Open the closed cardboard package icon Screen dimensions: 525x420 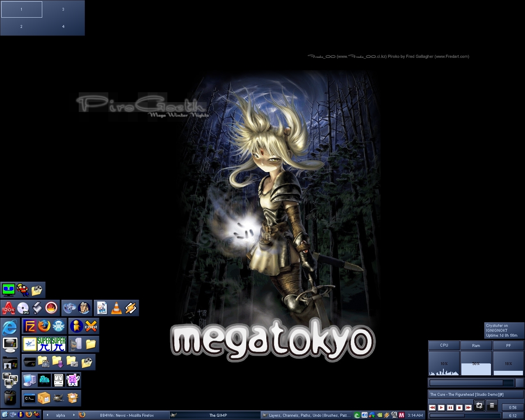pyautogui.click(x=44, y=398)
